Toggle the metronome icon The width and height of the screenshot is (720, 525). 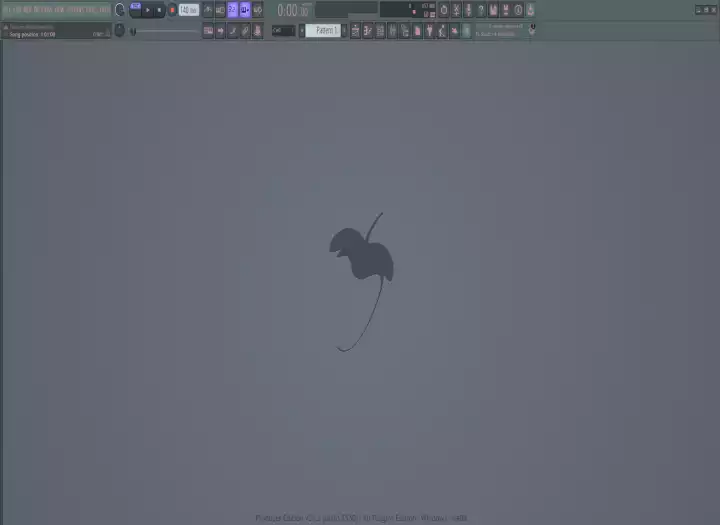[x=208, y=10]
